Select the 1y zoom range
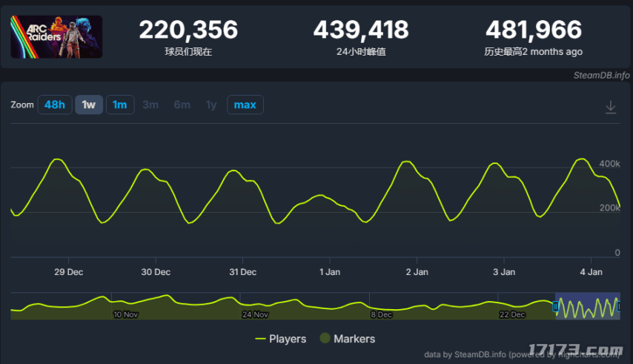633x364 pixels. coord(211,105)
